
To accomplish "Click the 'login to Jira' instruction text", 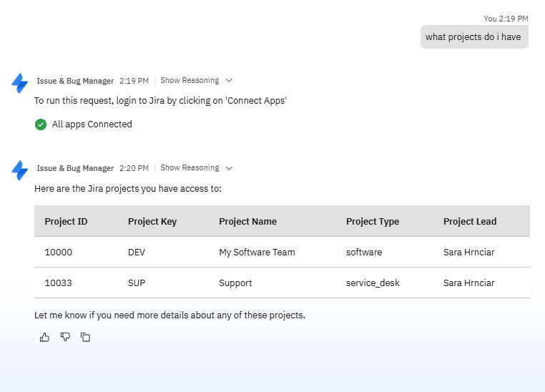I will coord(160,101).
